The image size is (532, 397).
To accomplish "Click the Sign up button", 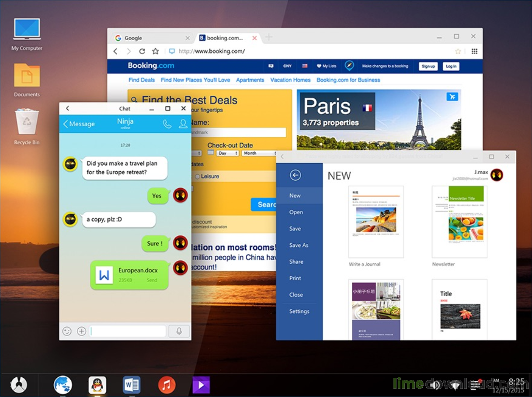I will point(428,66).
